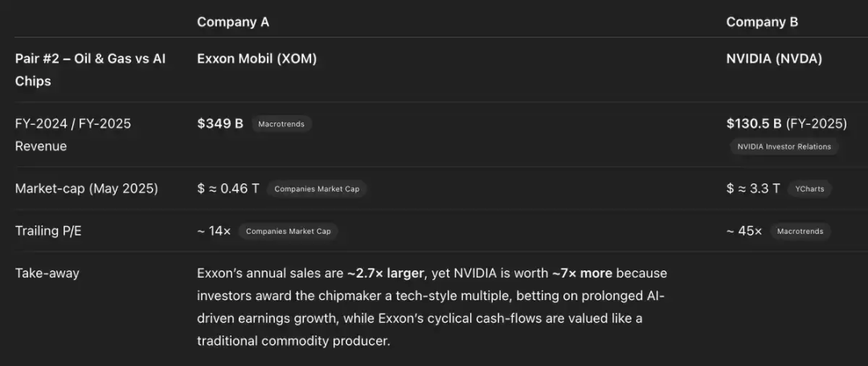Click the bold ~7× more text
Viewport: 868px width, 366px height.
(582, 273)
